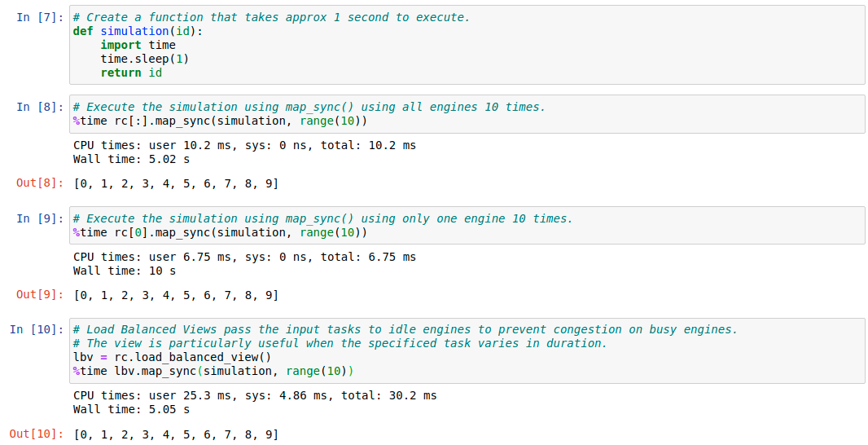Screen dimensions: 868x445
Task: Click the Wall time 5.02 s output
Action: [132, 159]
